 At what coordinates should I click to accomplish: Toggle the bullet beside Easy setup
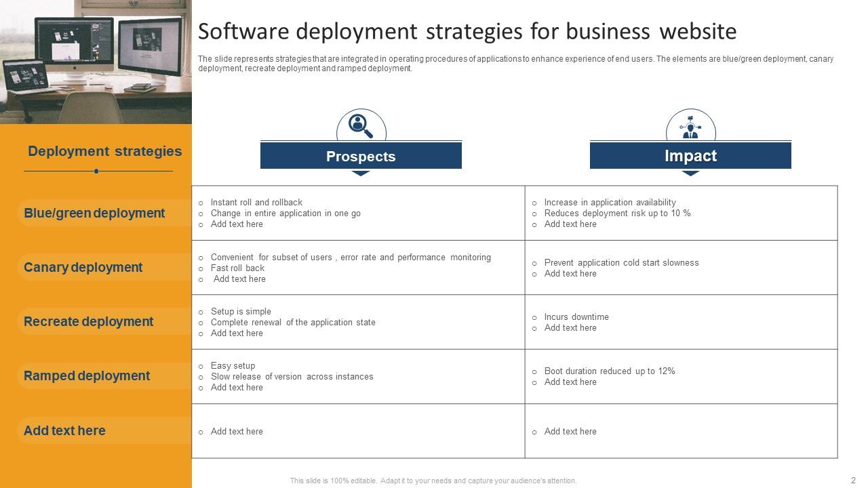tap(200, 365)
